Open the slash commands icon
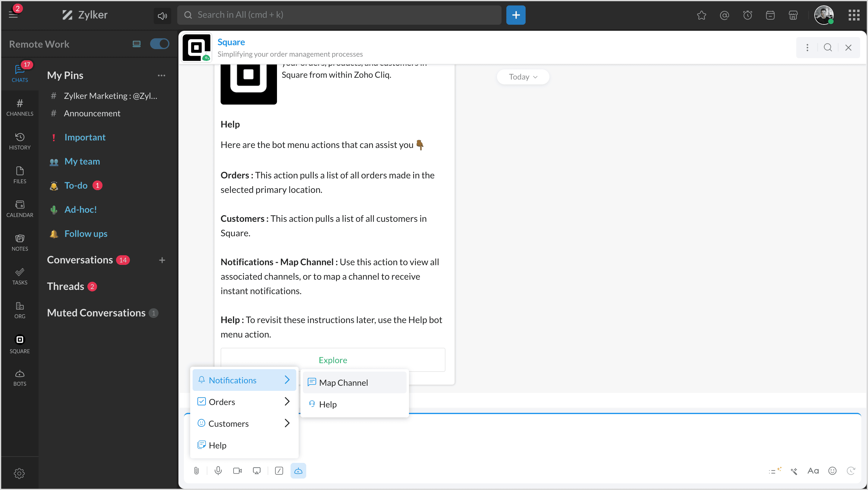Image resolution: width=868 pixels, height=490 pixels. (x=279, y=471)
